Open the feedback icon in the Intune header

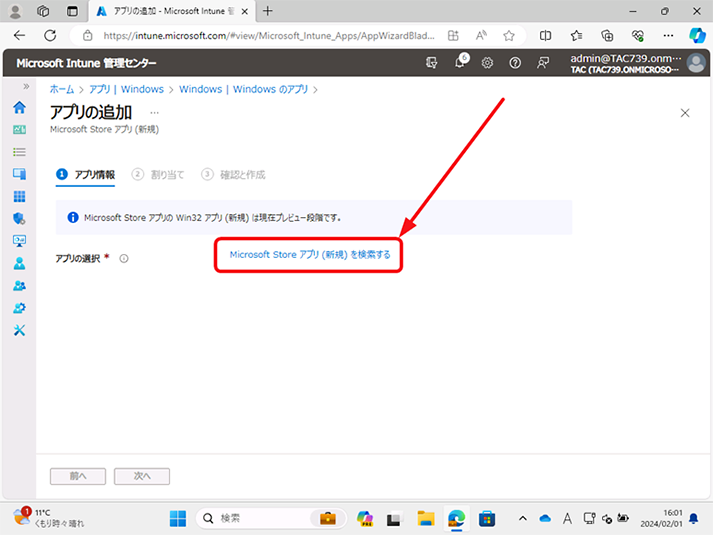542,63
